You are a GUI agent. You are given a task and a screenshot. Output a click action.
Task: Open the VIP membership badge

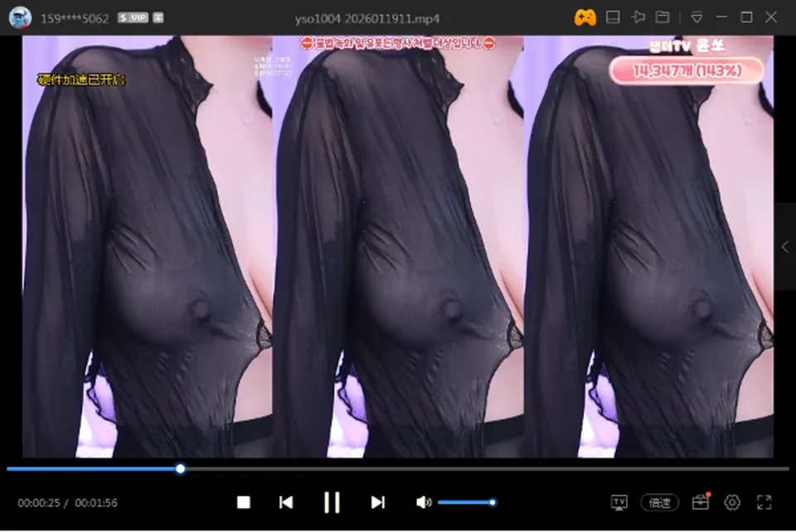click(133, 17)
